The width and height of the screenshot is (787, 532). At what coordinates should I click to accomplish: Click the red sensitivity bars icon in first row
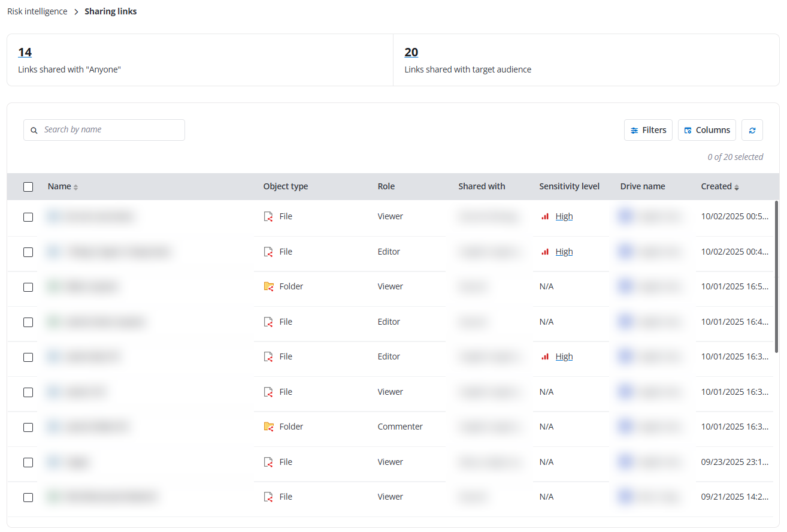545,216
